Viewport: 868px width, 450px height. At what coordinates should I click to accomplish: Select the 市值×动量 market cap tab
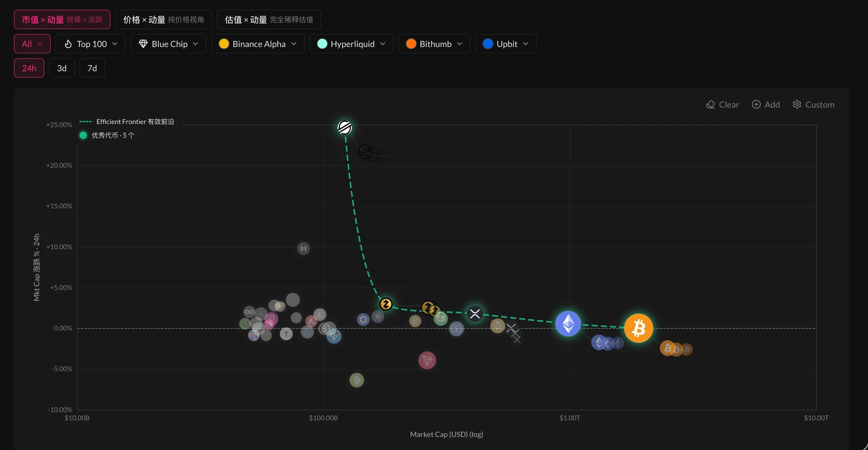[x=62, y=20]
